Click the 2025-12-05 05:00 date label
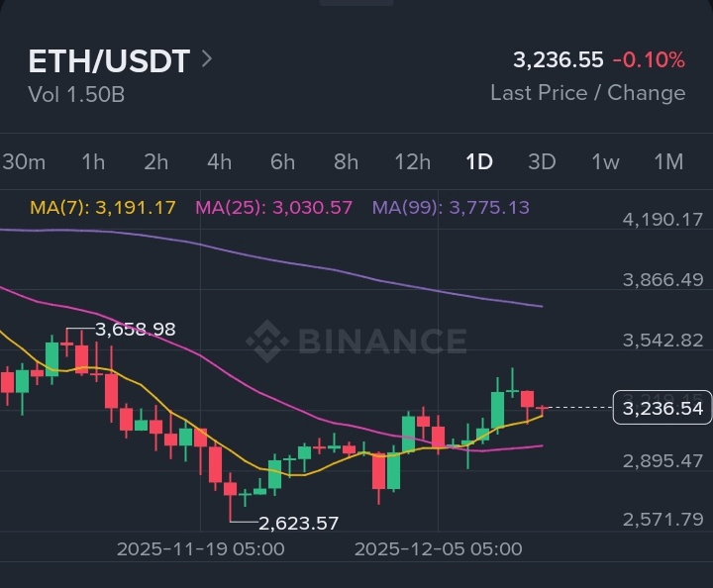 pos(439,549)
